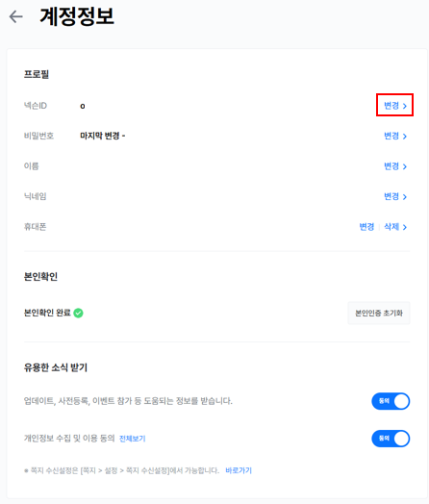
Task: Click the chevron in the 이름 row
Action: tap(405, 166)
